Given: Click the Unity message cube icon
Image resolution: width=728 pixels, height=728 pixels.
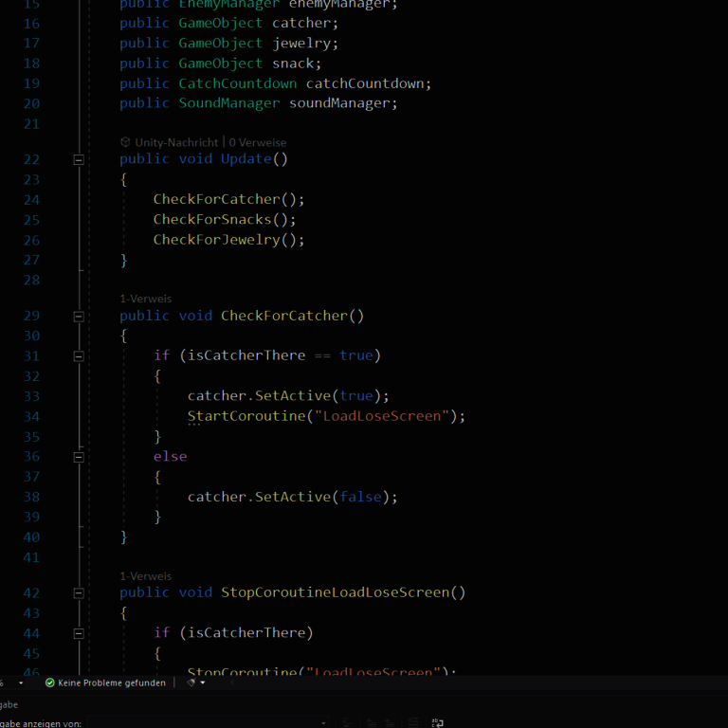Looking at the screenshot, I should tap(125, 142).
